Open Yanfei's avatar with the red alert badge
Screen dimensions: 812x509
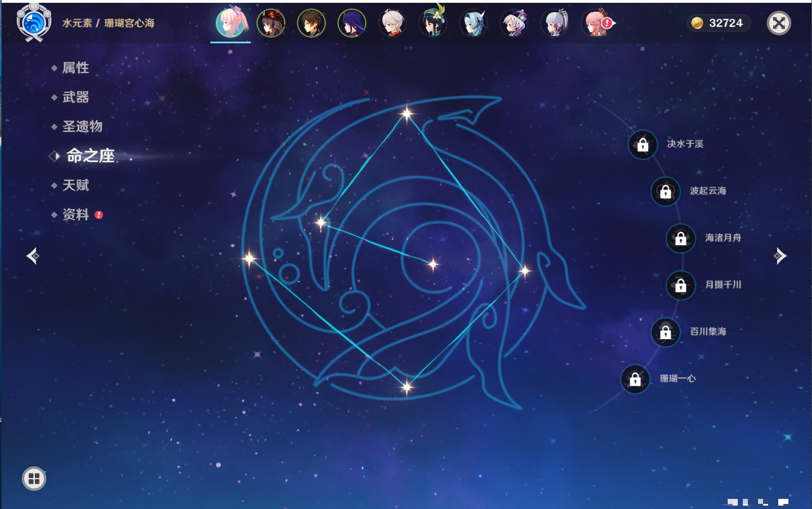click(x=597, y=23)
